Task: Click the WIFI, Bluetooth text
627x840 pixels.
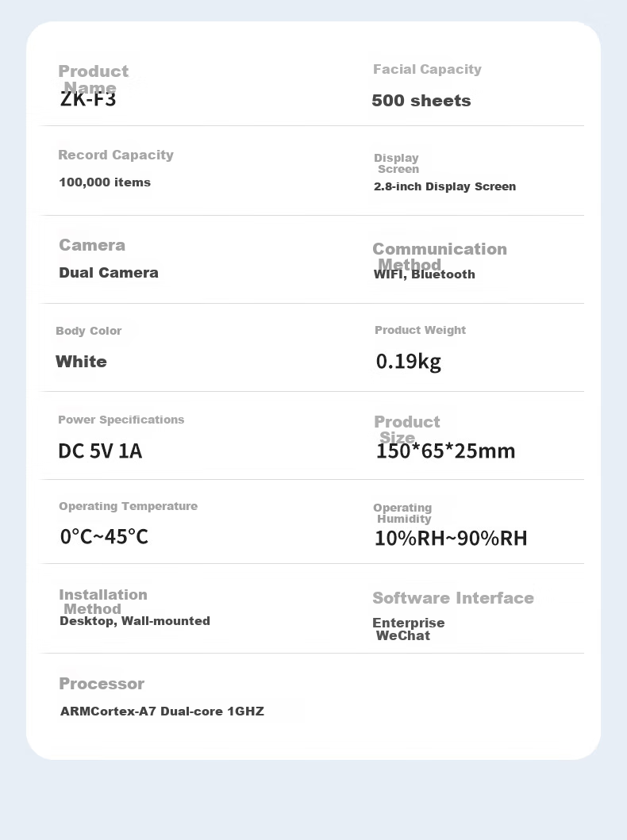Action: [425, 274]
